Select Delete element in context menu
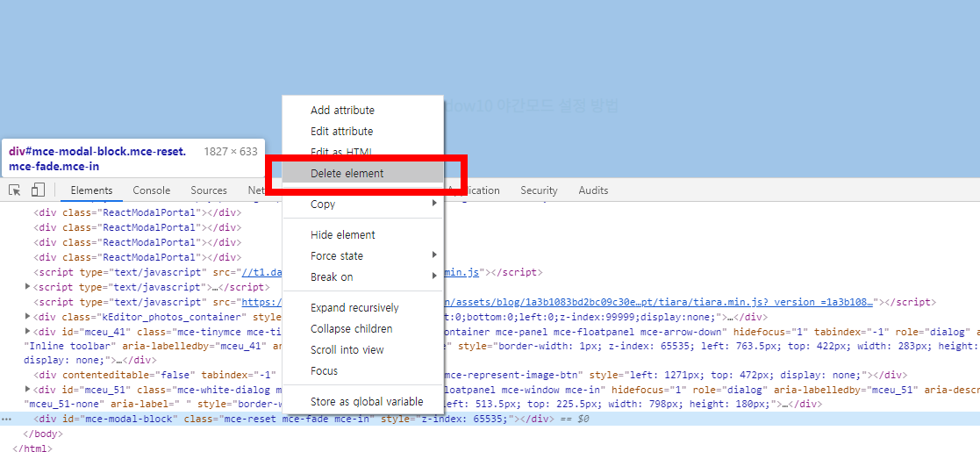 [362, 173]
